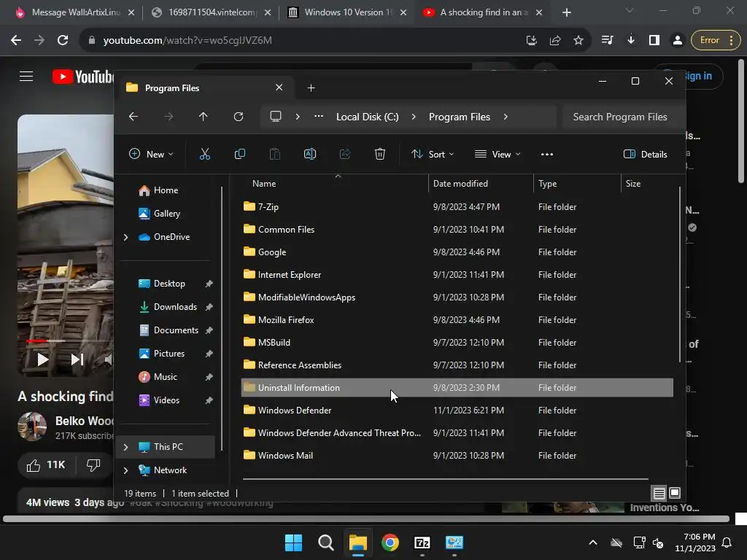This screenshot has height=560, width=747.
Task: Open Chrome side panel icon
Action: coord(654,41)
